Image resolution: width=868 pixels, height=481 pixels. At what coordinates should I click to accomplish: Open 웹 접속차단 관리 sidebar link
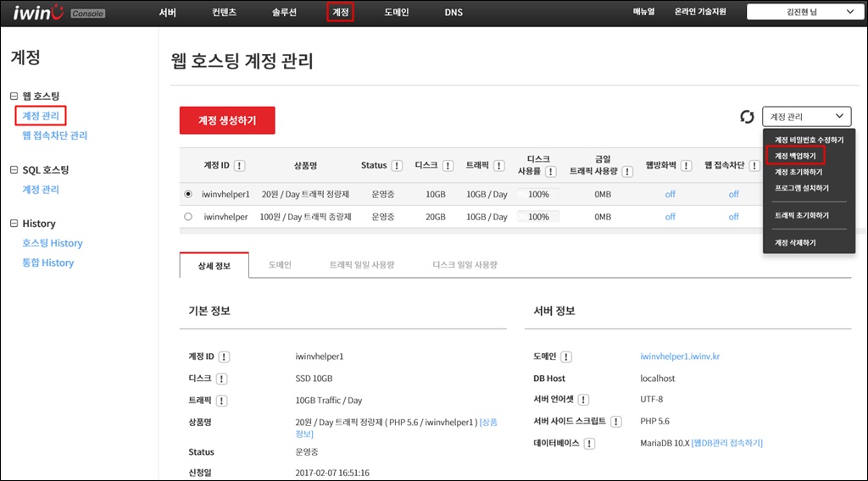click(54, 135)
